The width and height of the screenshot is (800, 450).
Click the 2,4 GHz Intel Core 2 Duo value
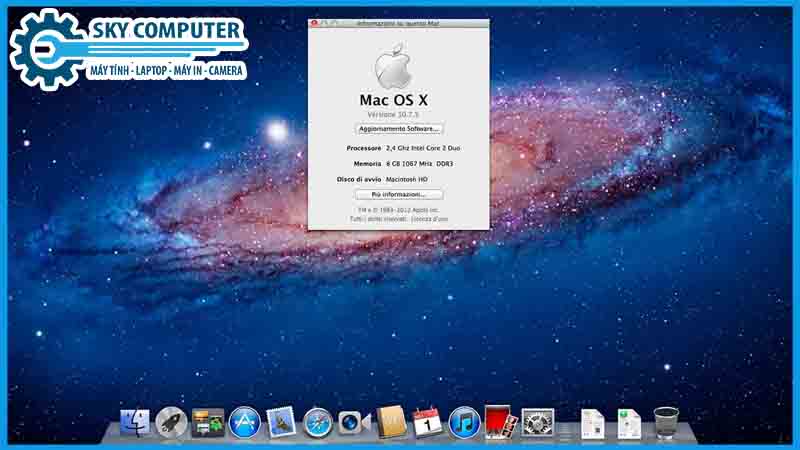(x=423, y=148)
